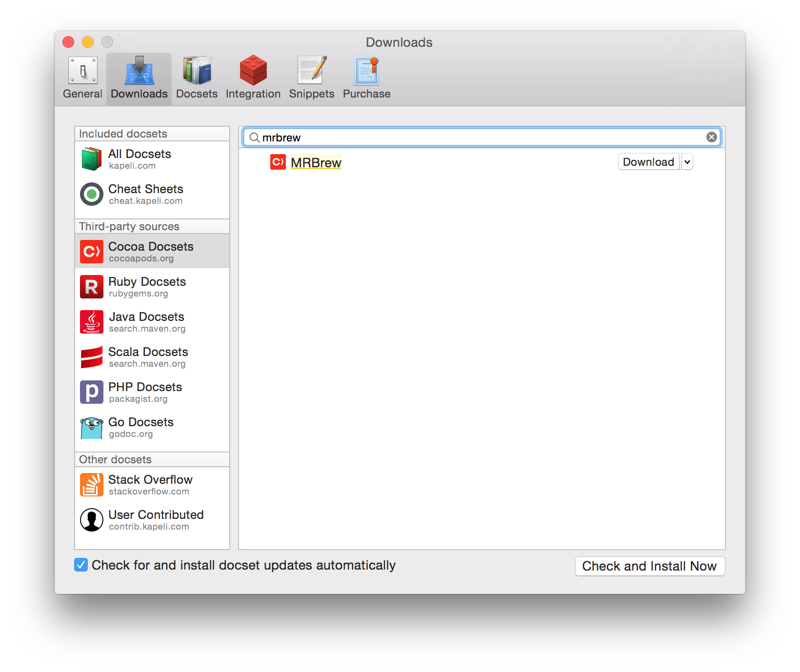Clear the mrbrew search text
Viewport: 800px width, 672px height.
(x=712, y=137)
